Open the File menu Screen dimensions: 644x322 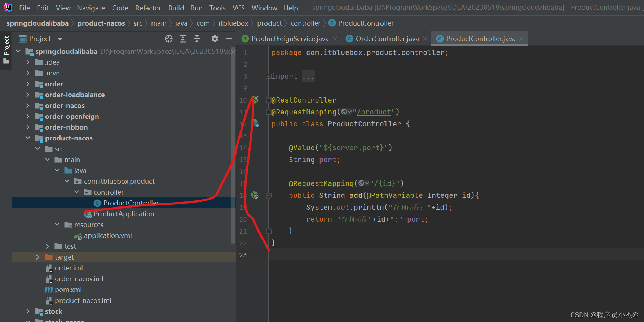24,8
